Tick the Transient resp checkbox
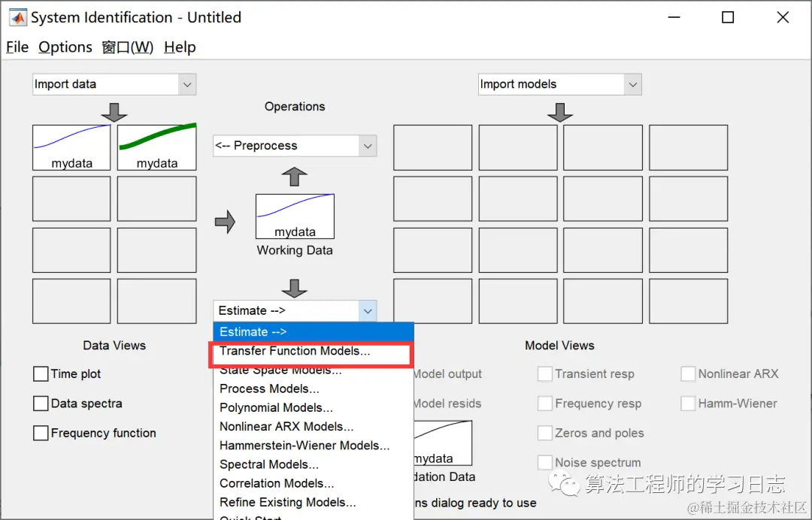This screenshot has width=812, height=520. pos(545,373)
